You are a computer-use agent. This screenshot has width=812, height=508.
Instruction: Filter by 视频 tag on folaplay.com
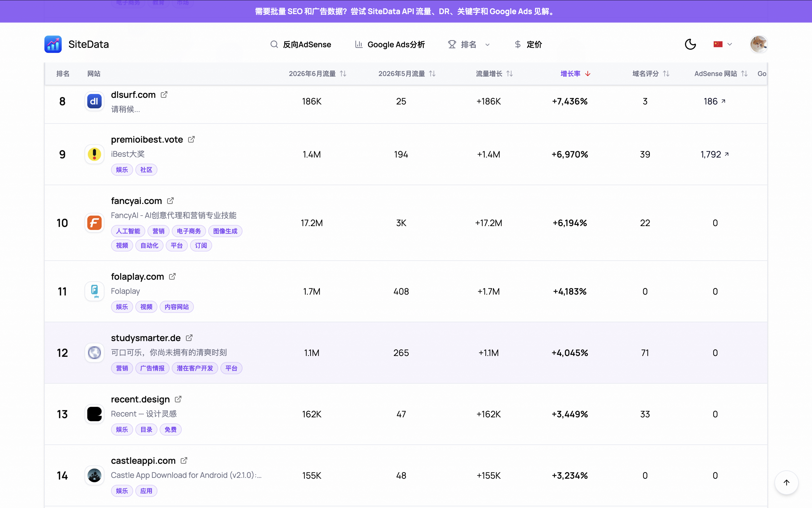[x=146, y=307]
